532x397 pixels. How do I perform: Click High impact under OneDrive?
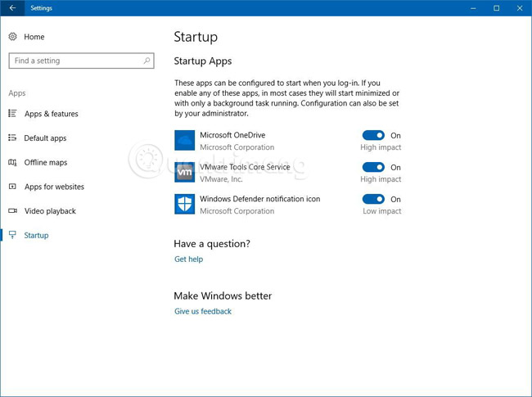[381, 147]
